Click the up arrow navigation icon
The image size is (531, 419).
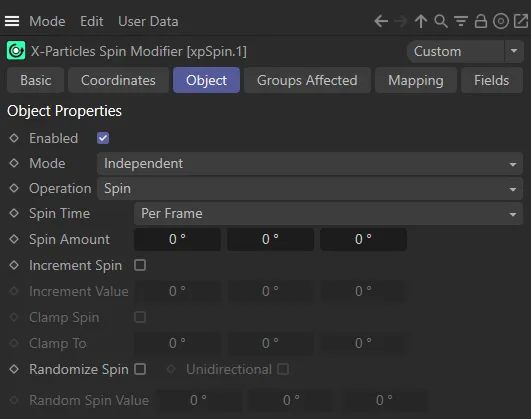coord(421,21)
